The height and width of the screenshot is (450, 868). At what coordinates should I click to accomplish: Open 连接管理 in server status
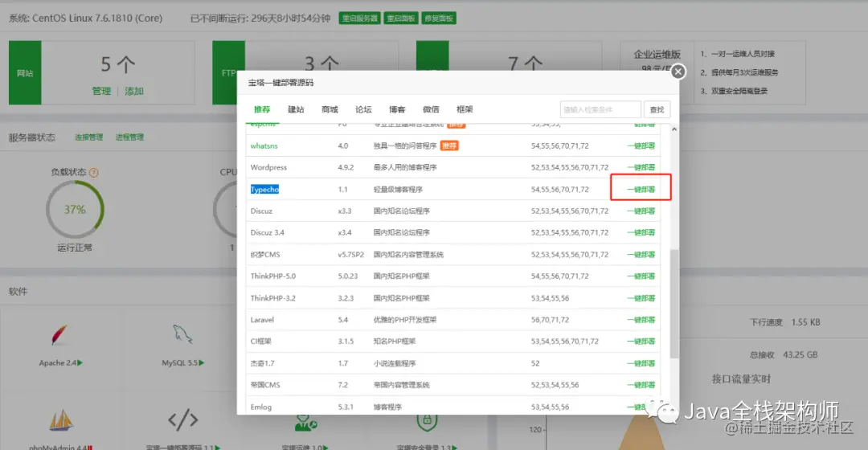[89, 137]
